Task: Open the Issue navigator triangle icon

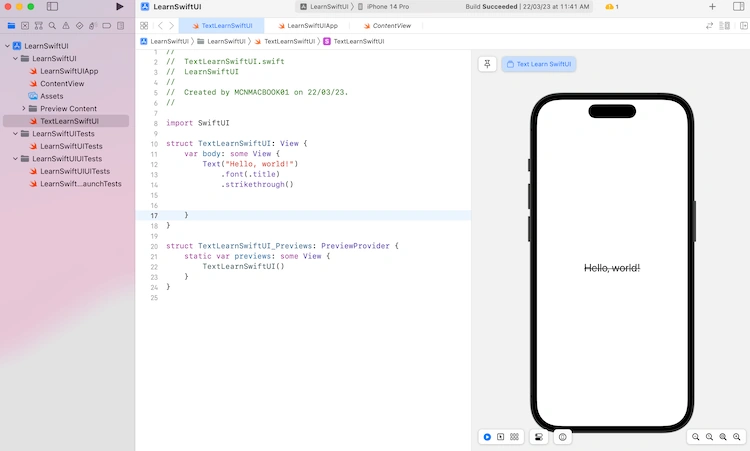Action: (66, 26)
